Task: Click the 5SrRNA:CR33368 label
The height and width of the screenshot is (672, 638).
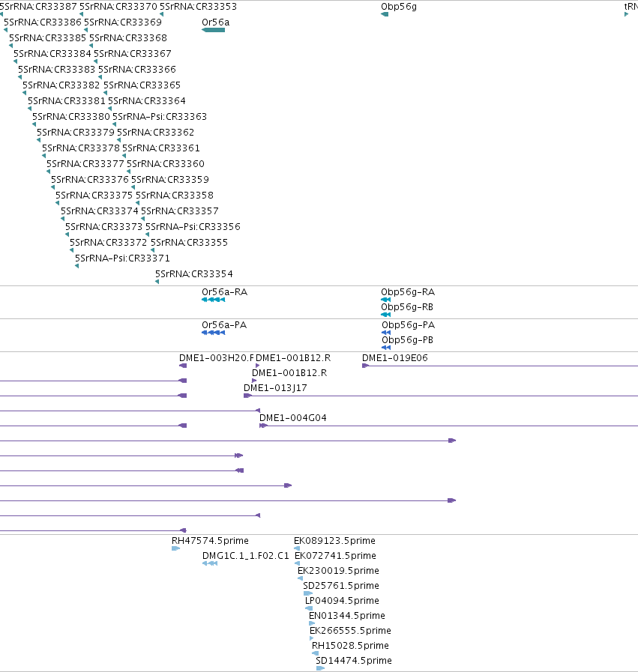Action: (127, 38)
